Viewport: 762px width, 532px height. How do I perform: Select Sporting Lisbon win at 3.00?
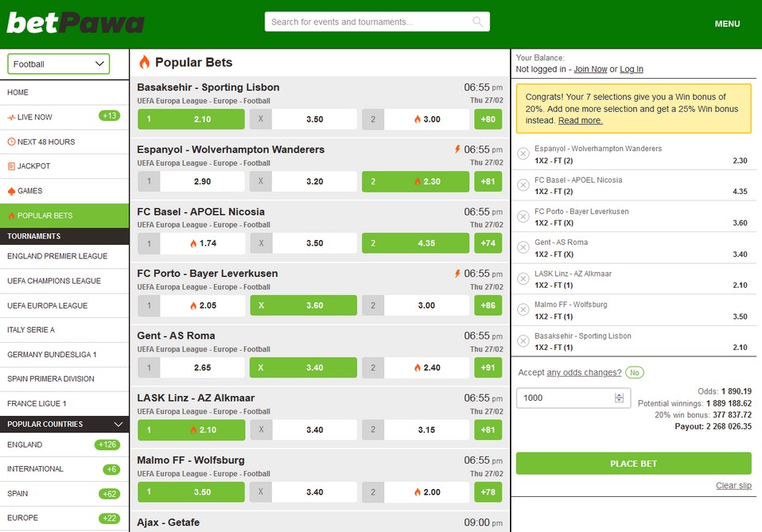415,119
